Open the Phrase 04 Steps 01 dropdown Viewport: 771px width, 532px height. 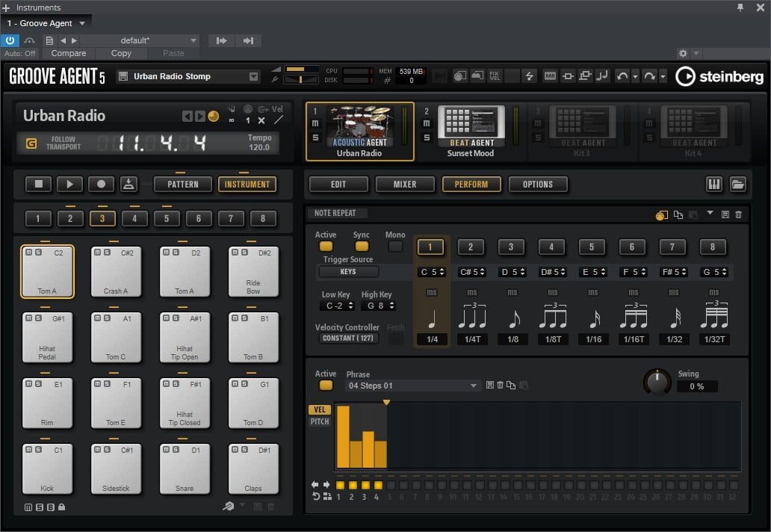pyautogui.click(x=412, y=386)
